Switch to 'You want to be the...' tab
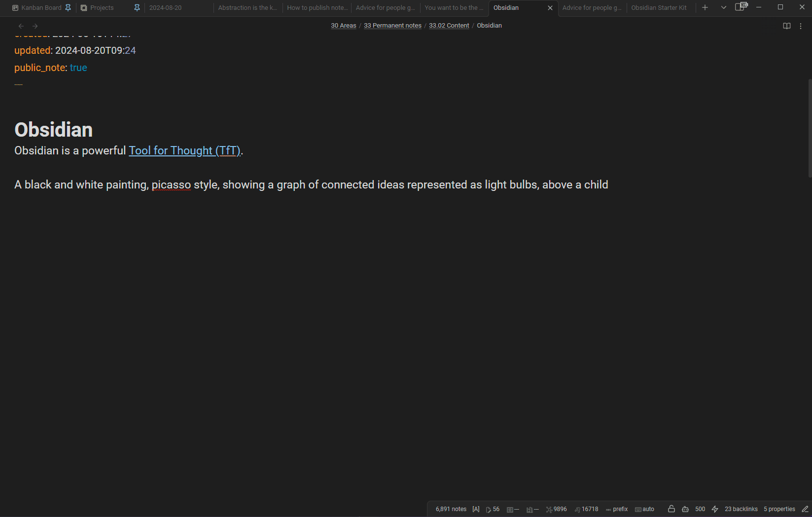 click(454, 8)
